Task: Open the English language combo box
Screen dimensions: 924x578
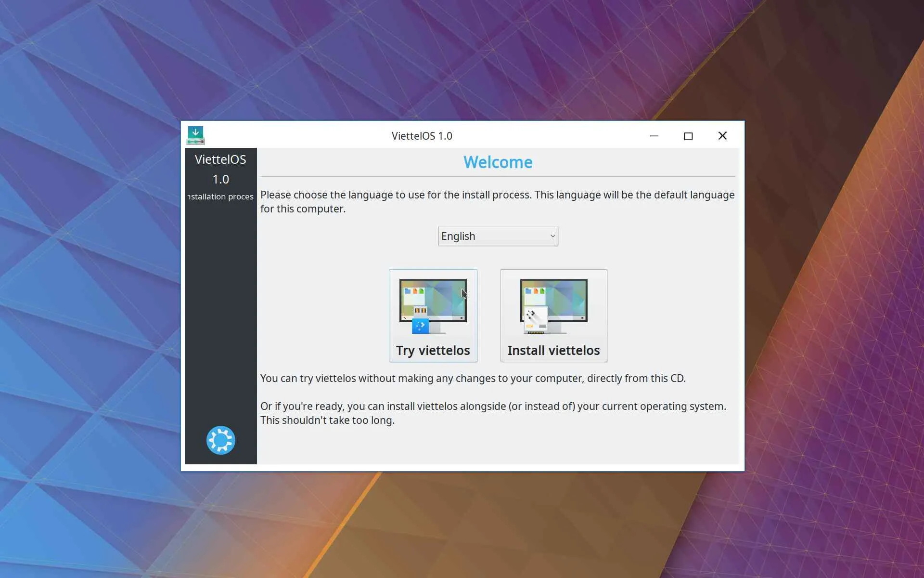Action: tap(491, 236)
